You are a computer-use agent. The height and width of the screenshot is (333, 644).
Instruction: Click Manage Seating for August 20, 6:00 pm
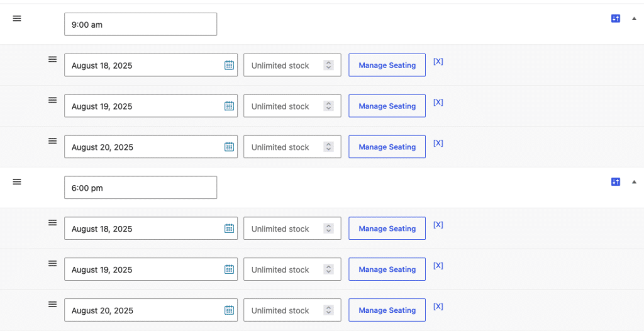coord(387,310)
